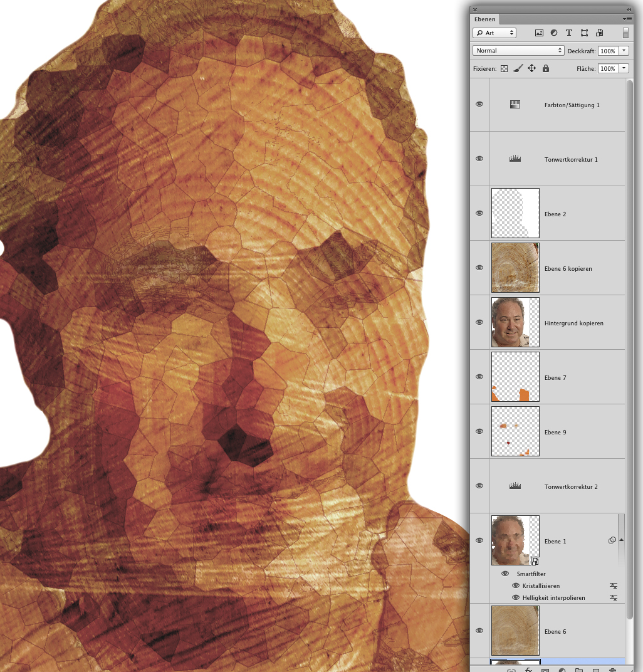This screenshot has width=643, height=672.
Task: Lock image pixels brush icon
Action: (518, 68)
